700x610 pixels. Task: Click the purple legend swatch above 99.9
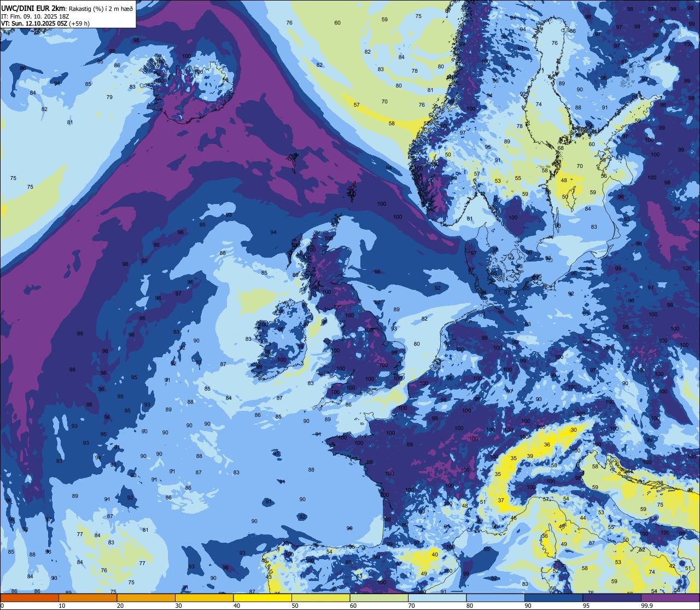tap(670, 597)
